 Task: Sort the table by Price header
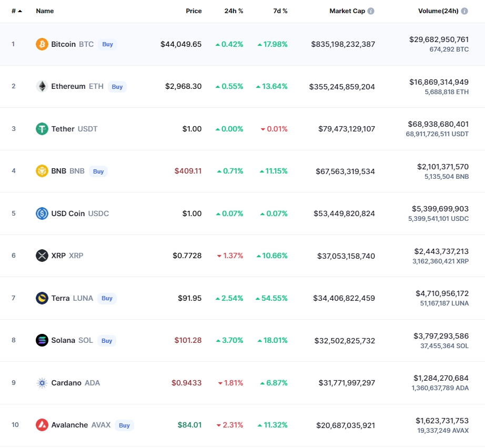pyautogui.click(x=194, y=11)
